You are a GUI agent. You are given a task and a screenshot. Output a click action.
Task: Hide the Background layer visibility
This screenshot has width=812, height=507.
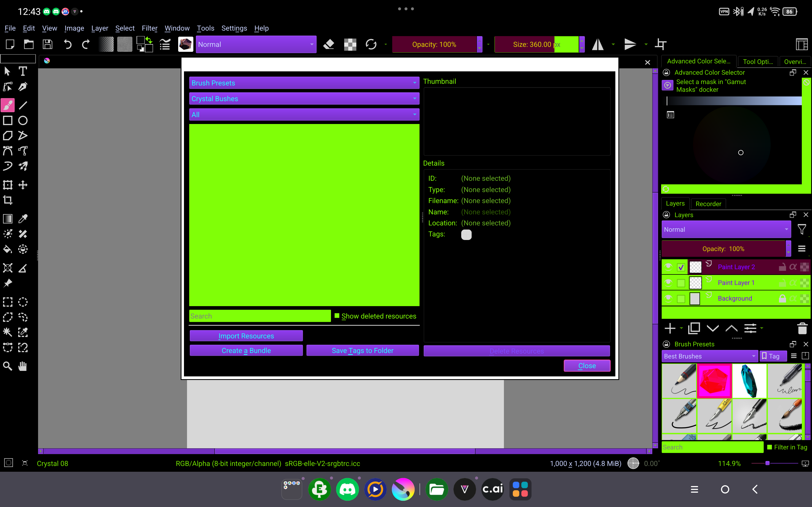(668, 298)
